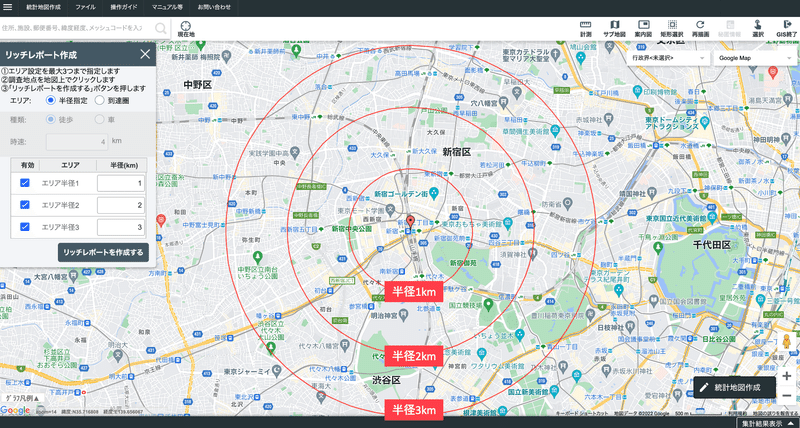800x428 pixels.
Task: Select the 到達圏 radio button
Action: [x=99, y=100]
